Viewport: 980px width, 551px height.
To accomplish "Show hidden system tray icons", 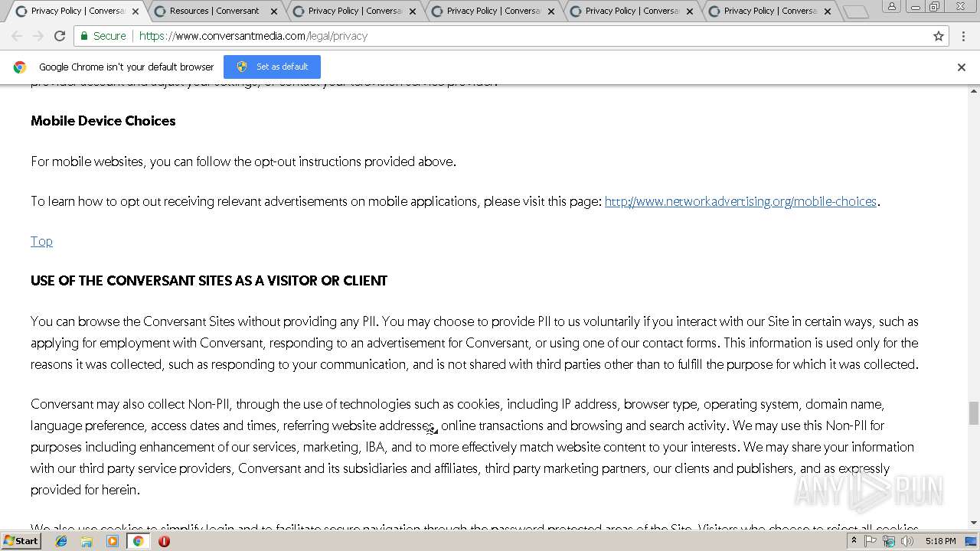I will coord(854,541).
